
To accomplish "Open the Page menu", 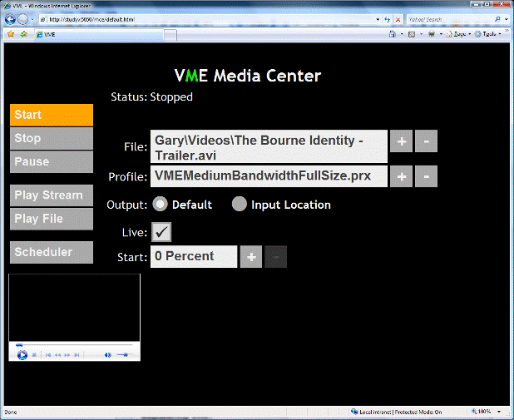I will [458, 34].
